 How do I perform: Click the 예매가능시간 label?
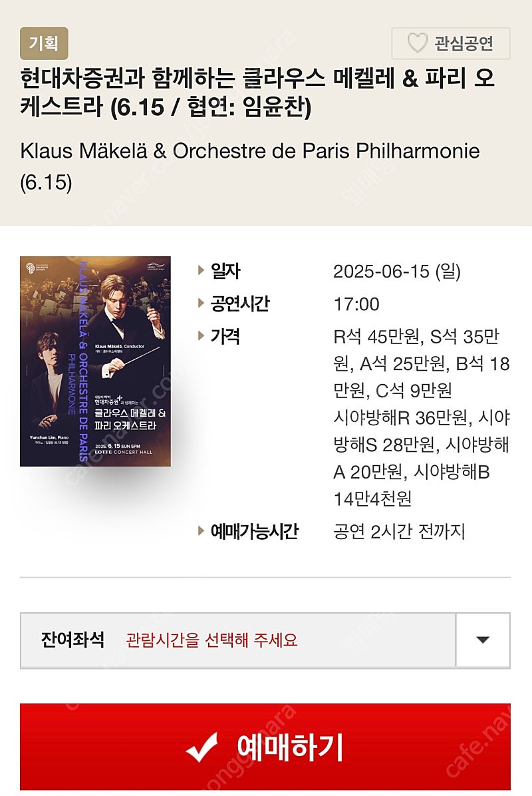click(x=255, y=532)
